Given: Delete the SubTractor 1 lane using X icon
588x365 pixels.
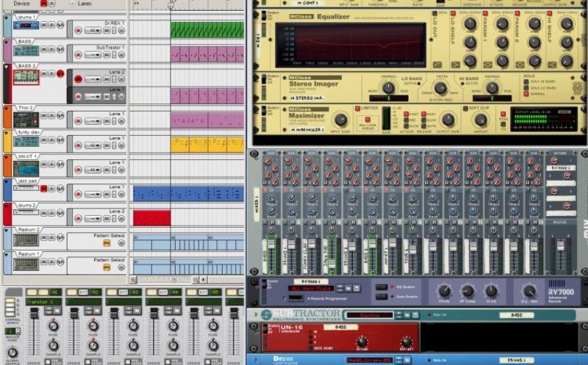Looking at the screenshot, I should [x=121, y=54].
